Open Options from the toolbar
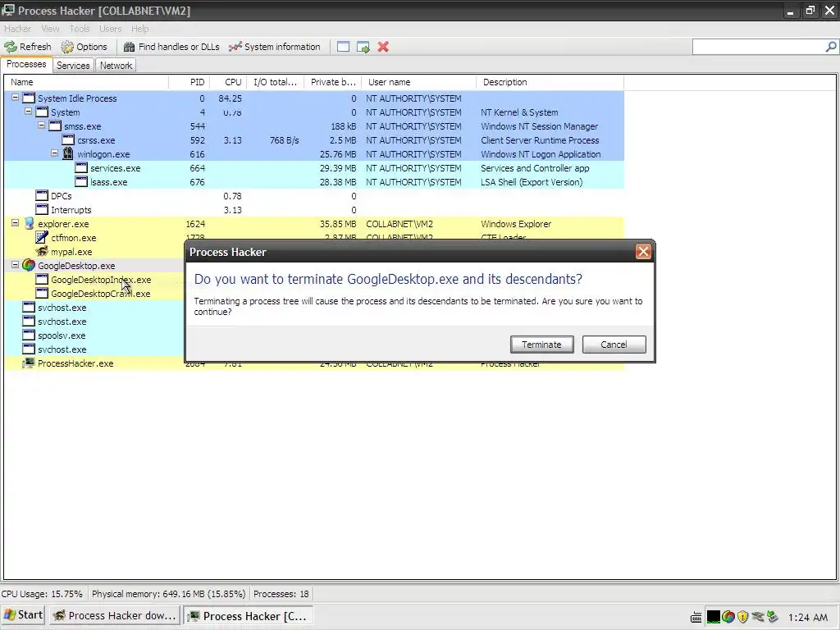840x630 pixels. tap(84, 47)
